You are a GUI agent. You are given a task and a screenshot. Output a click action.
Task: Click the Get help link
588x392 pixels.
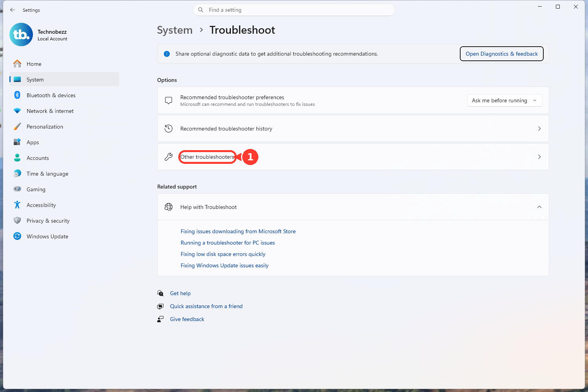tap(180, 293)
